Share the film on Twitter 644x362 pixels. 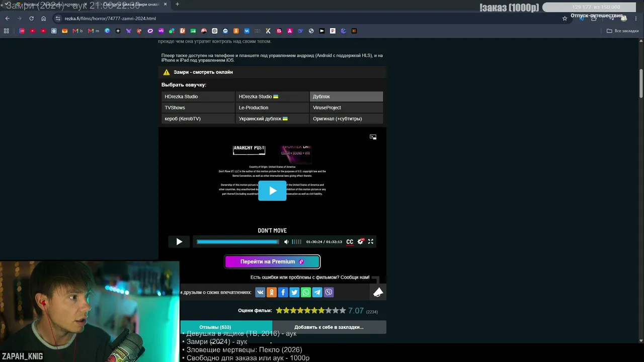(294, 292)
